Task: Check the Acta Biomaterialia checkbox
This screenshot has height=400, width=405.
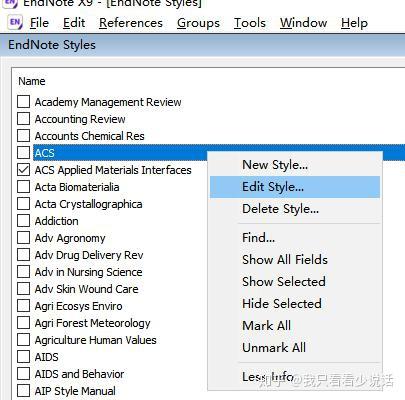Action: click(23, 187)
